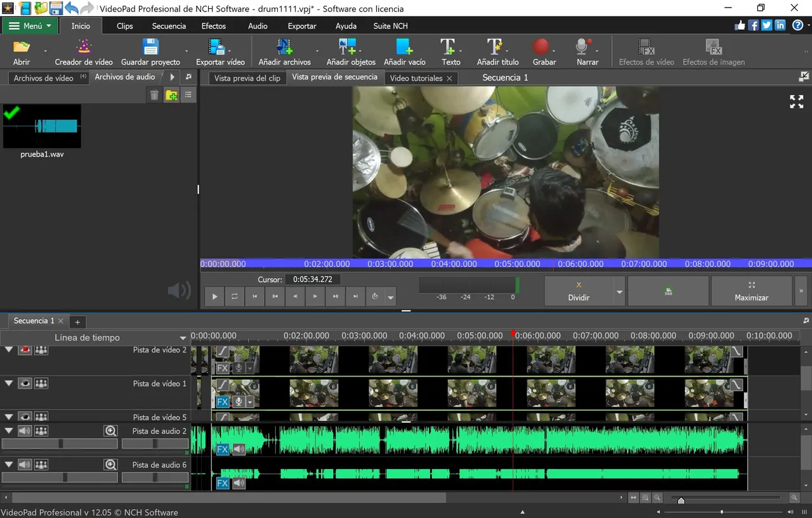Collapse Pista de vídeo 1 track
812x518 pixels.
(x=9, y=384)
